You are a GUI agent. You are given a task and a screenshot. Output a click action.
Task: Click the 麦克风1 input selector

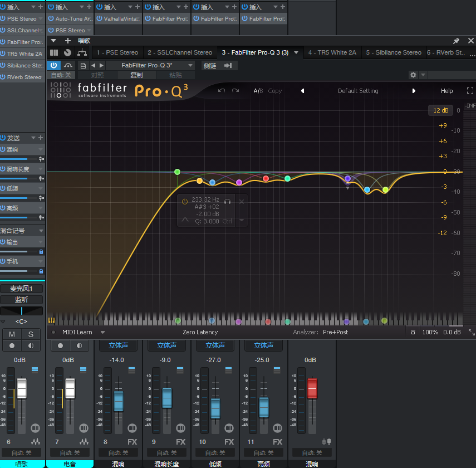click(21, 289)
